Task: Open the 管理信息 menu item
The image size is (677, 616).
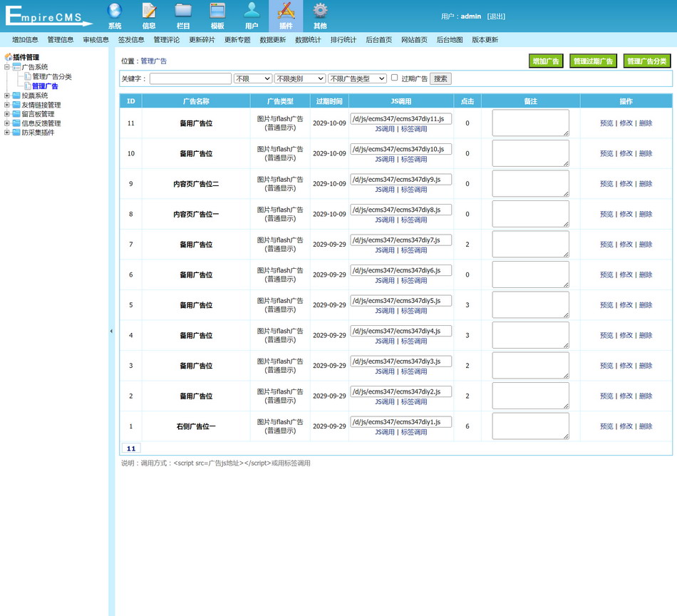Action: coord(61,40)
